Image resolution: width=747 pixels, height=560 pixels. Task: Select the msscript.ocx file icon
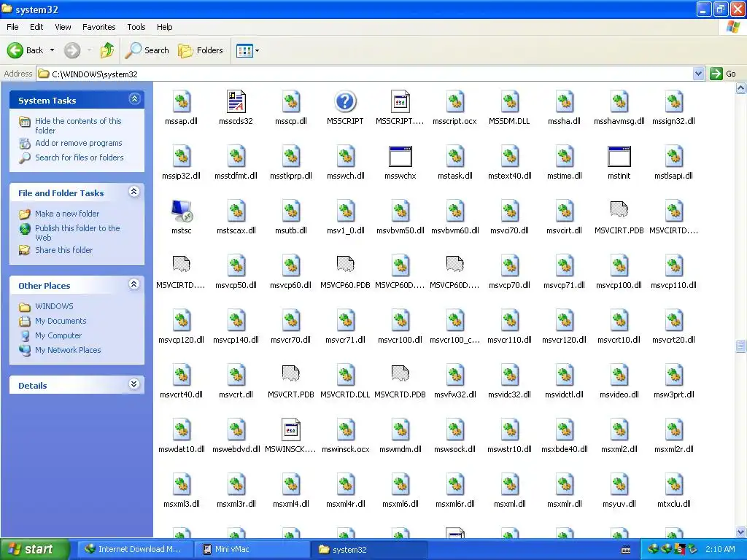click(x=455, y=101)
